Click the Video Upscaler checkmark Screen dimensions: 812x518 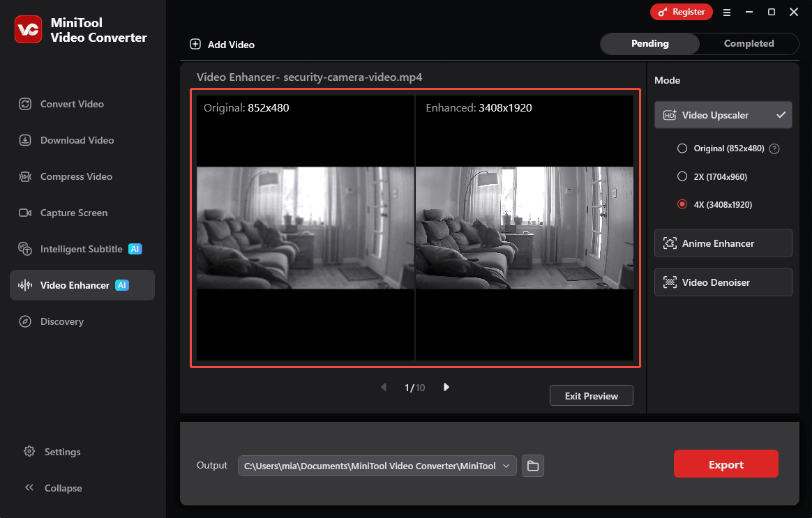coord(781,115)
